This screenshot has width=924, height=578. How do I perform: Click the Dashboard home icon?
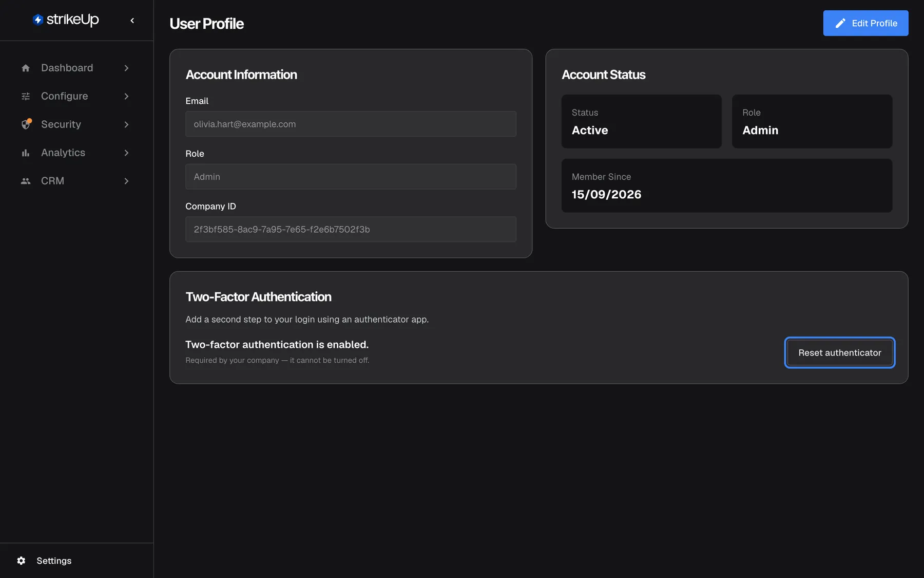coord(26,68)
